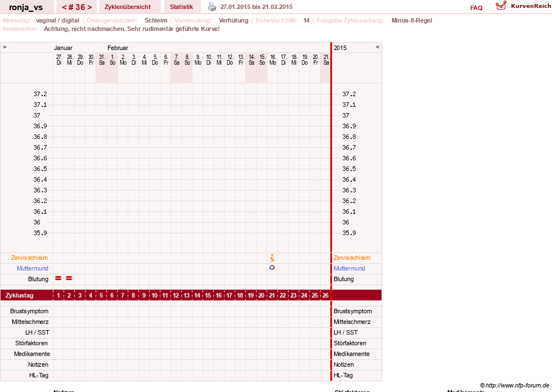This screenshot has width=552, height=392.
Task: Click the date header 7. Sa
Action: tap(176, 60)
